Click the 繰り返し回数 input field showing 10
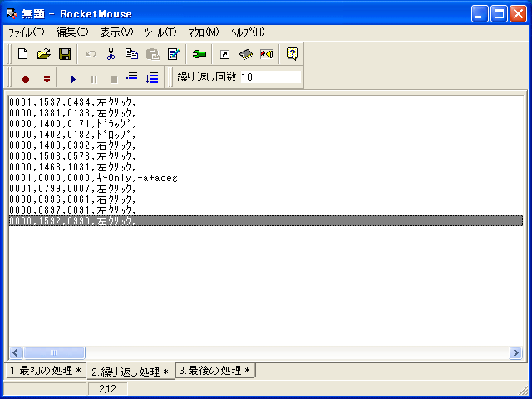The width and height of the screenshot is (532, 399). click(270, 77)
